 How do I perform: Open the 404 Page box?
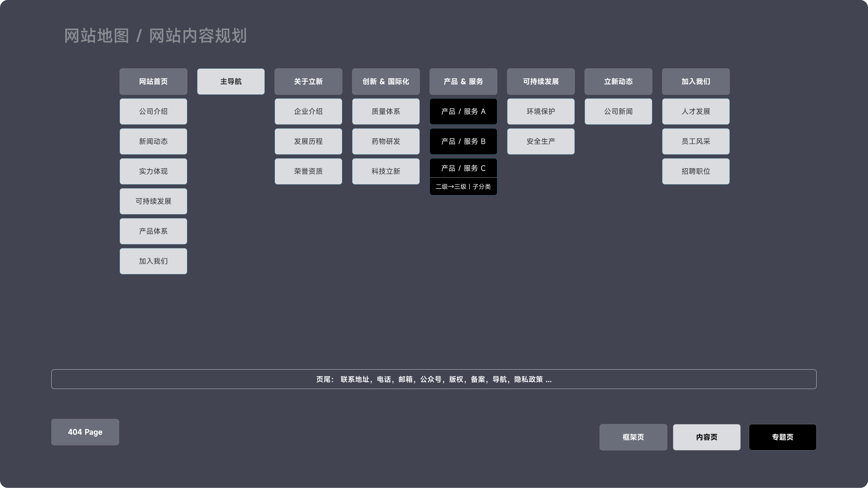tap(85, 432)
